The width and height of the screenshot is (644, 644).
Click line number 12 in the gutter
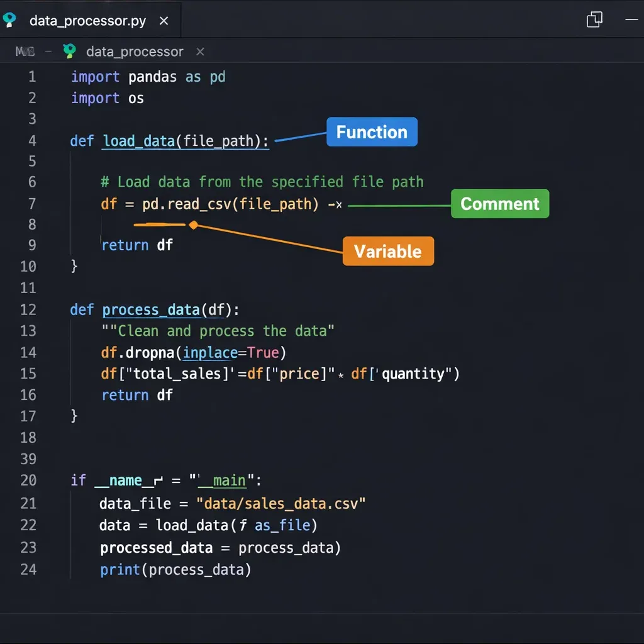28,310
